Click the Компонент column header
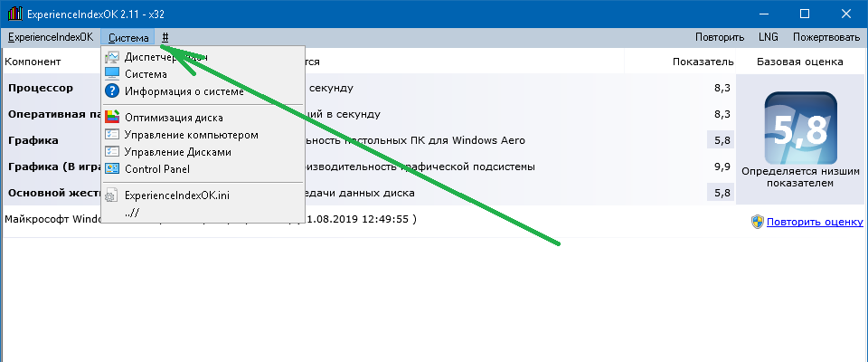 click(33, 62)
